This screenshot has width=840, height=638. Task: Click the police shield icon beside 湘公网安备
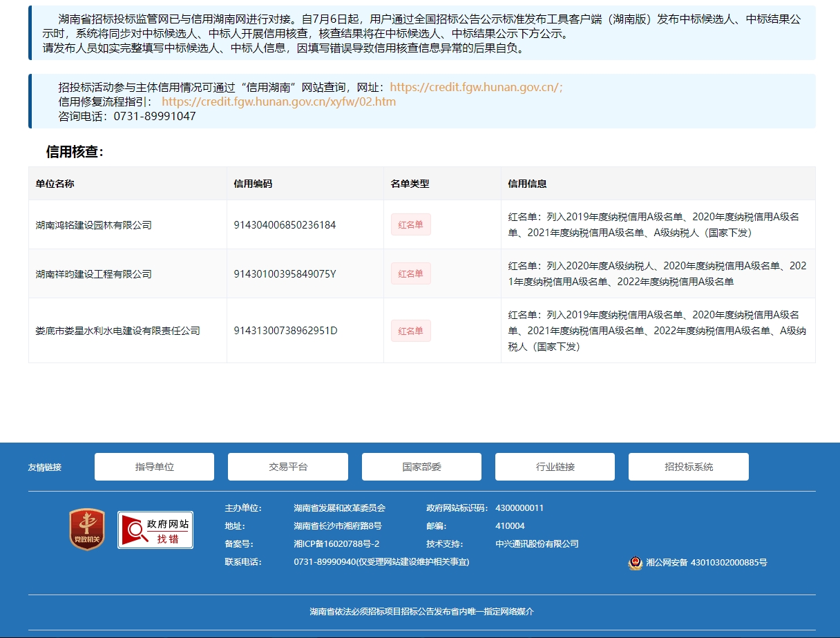click(635, 563)
